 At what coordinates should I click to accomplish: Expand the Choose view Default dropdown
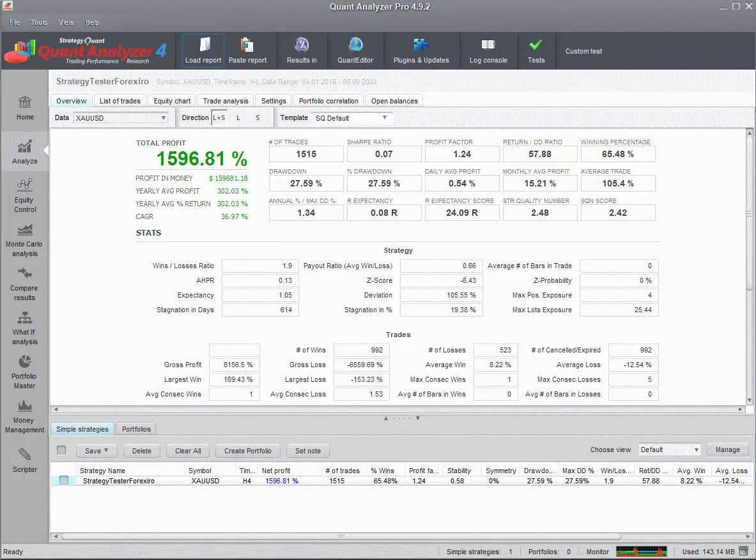click(670, 450)
